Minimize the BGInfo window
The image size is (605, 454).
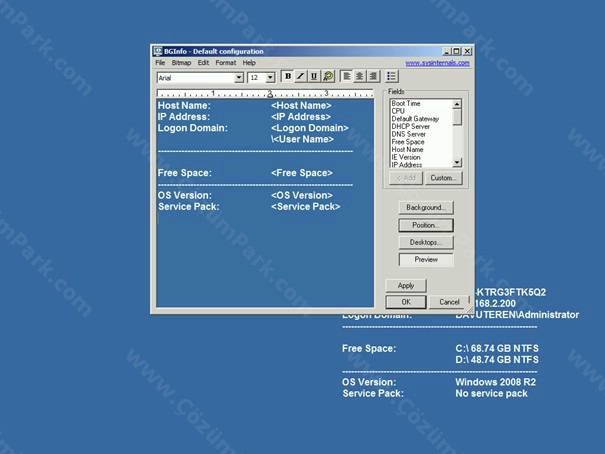(447, 51)
